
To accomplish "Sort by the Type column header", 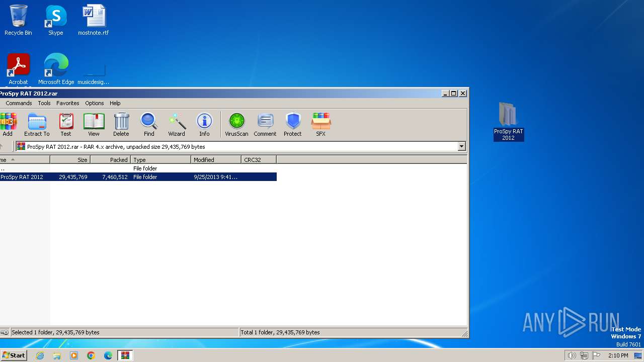I will click(160, 160).
